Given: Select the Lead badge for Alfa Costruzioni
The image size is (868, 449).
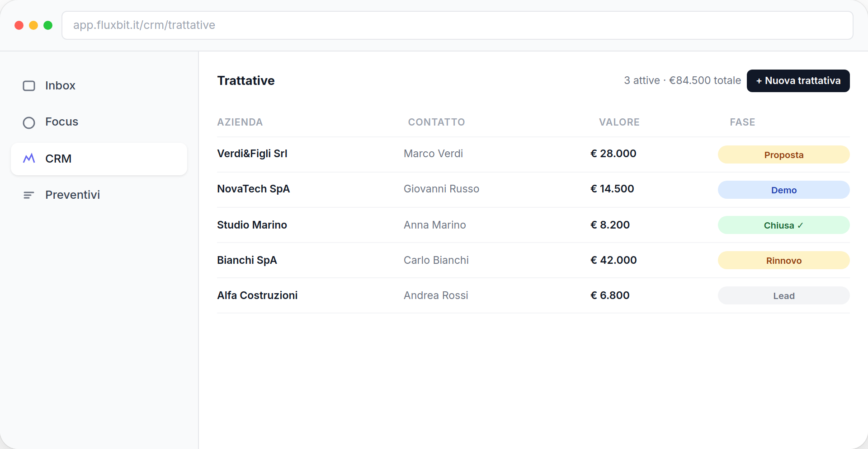Looking at the screenshot, I should click(x=783, y=295).
